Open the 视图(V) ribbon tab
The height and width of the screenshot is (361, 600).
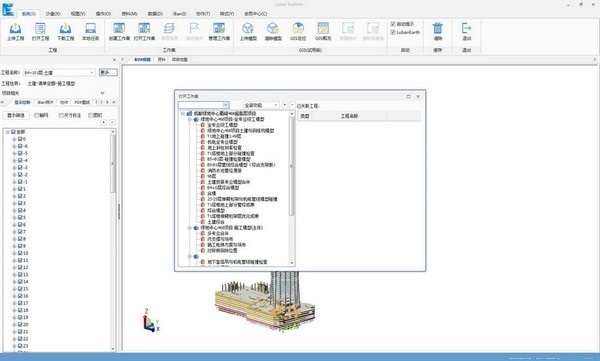(x=78, y=14)
